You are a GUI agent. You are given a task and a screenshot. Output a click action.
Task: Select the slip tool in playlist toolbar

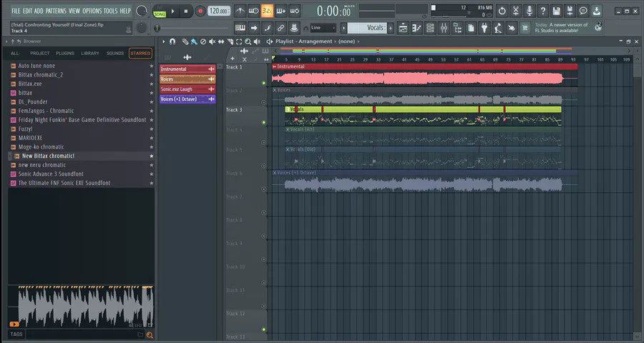[221, 41]
